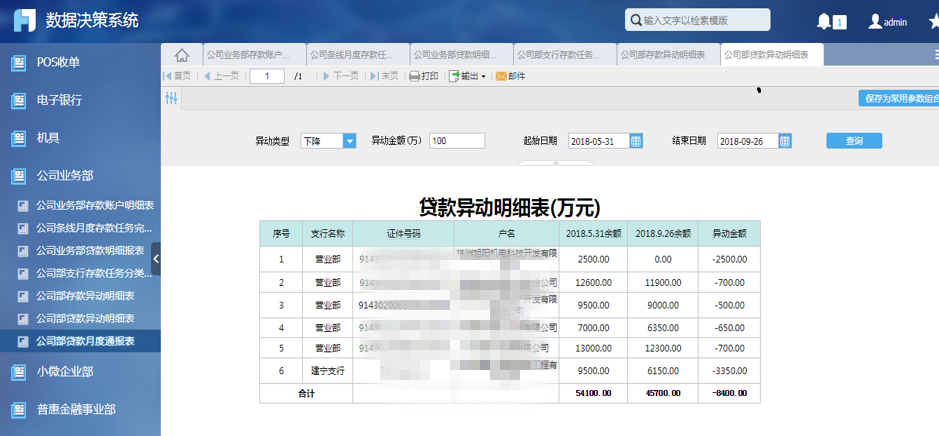The image size is (939, 436).
Task: Click the 机具 sidebar icon
Action: tap(19, 139)
